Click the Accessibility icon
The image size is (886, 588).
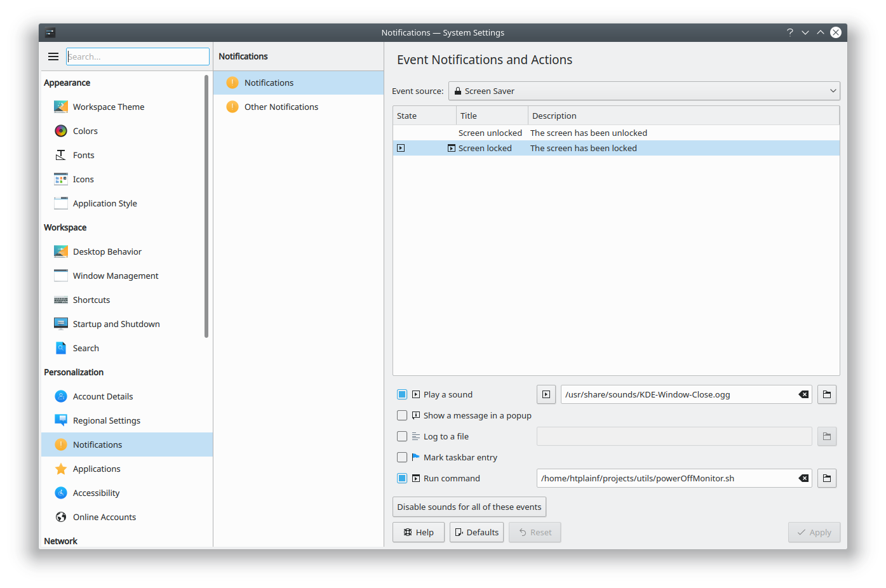[61, 493]
